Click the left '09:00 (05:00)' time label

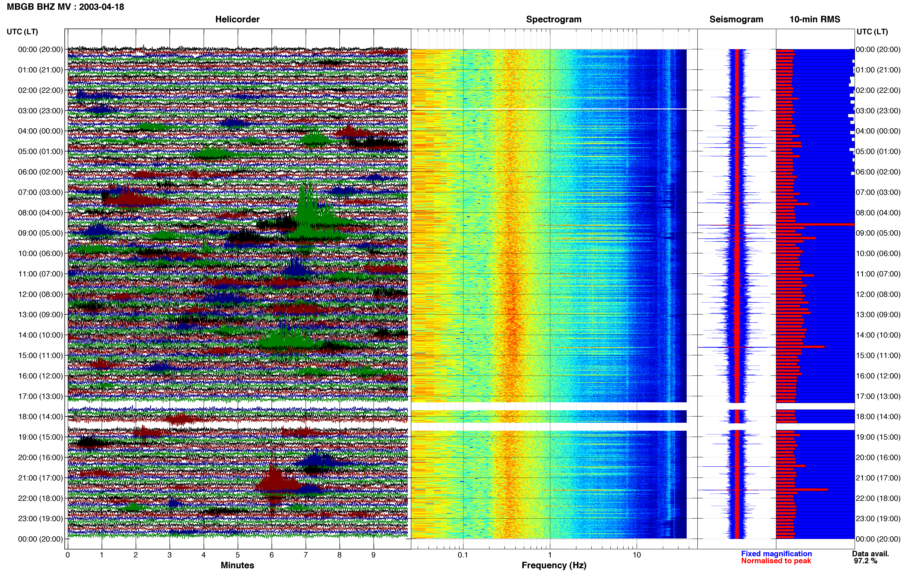40,233
